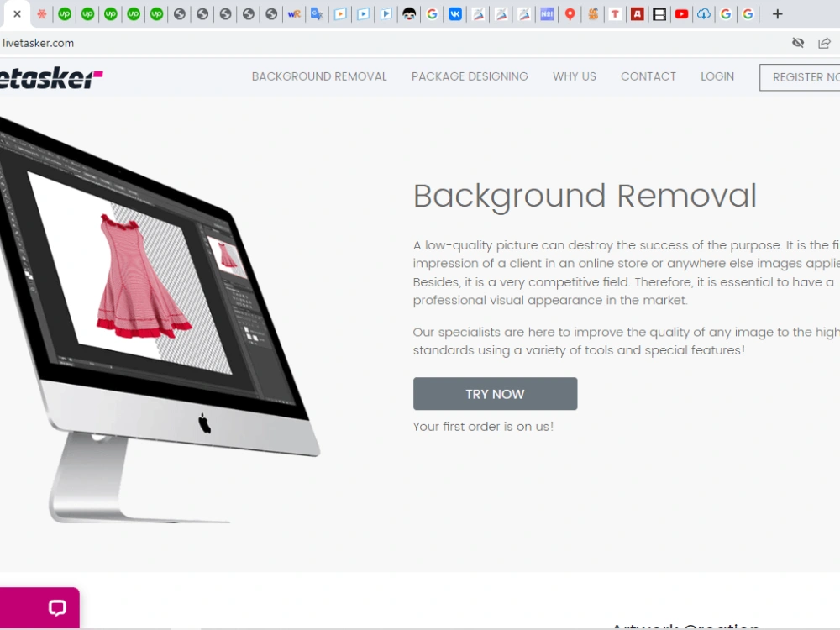The width and height of the screenshot is (840, 630).
Task: Close the current browser tab
Action: click(x=17, y=14)
